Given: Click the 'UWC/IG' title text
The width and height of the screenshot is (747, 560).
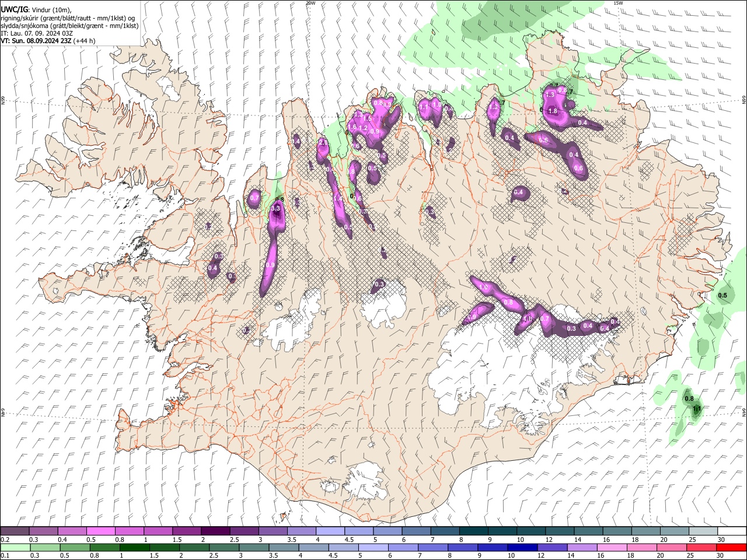Looking at the screenshot, I should (x=13, y=10).
